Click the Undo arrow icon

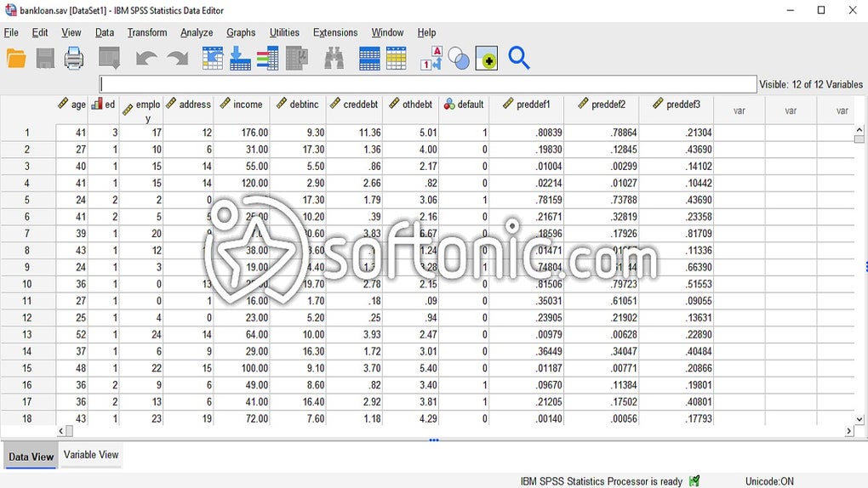pos(146,58)
